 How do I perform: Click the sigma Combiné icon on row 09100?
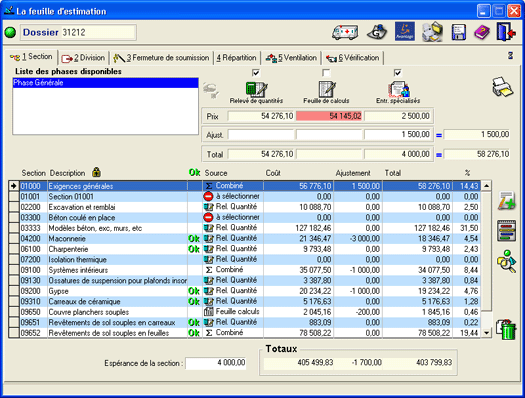click(x=209, y=270)
